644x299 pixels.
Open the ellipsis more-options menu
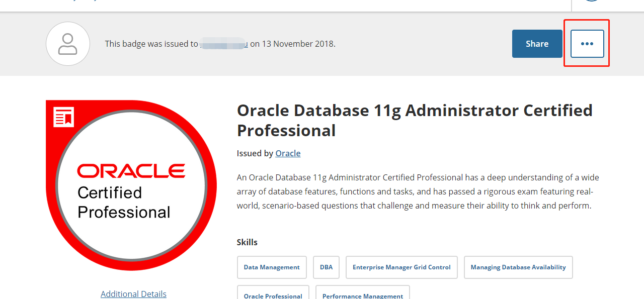click(586, 43)
